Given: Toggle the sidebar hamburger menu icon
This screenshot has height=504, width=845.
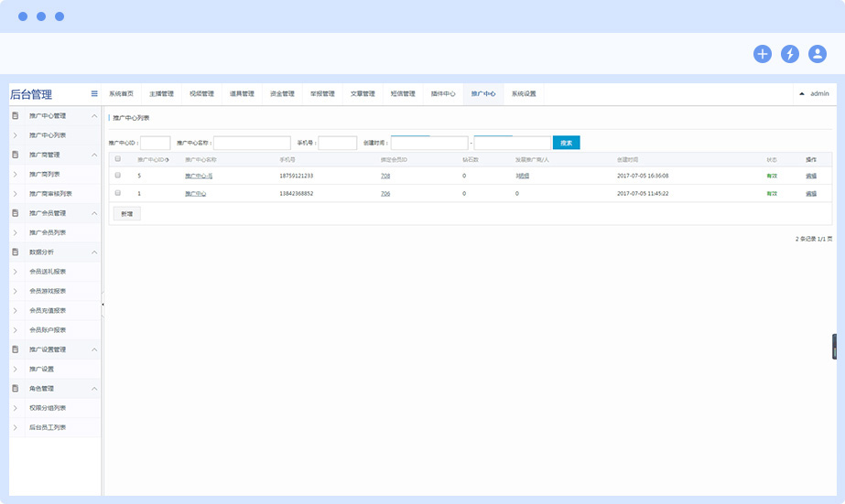Looking at the screenshot, I should [x=94, y=93].
